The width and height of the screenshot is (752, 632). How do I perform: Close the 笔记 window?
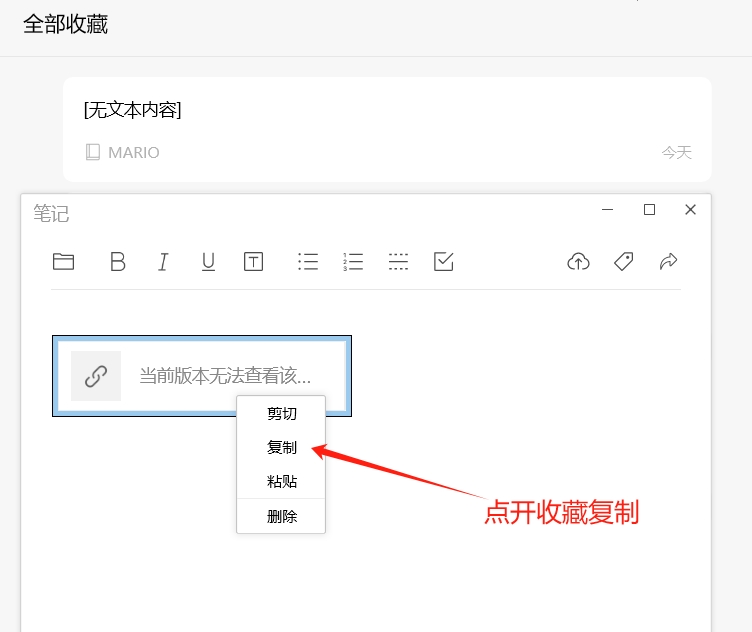pyautogui.click(x=691, y=210)
